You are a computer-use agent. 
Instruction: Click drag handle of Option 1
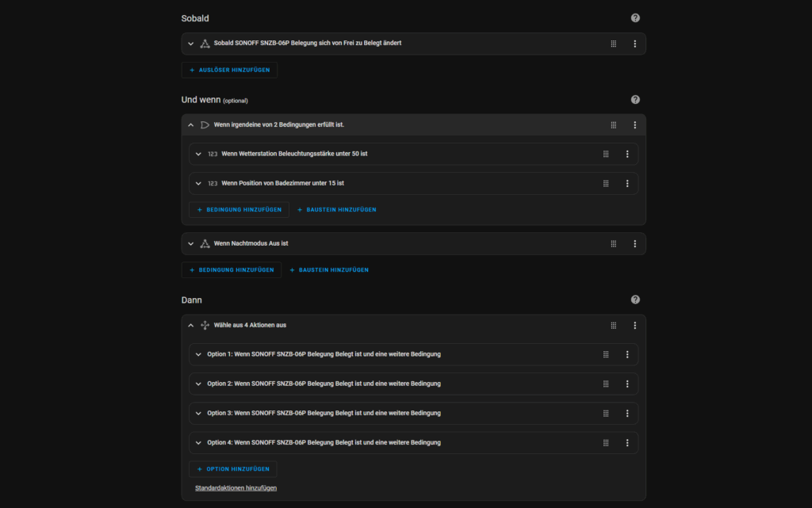point(605,354)
